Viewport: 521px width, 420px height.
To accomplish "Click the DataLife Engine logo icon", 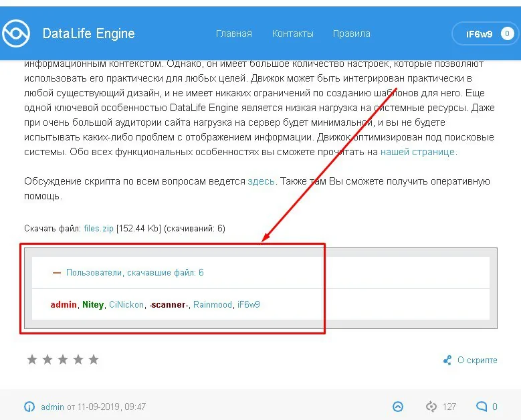I will (x=16, y=33).
